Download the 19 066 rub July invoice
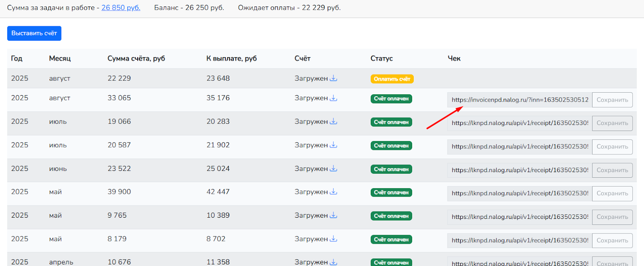 [x=333, y=121]
